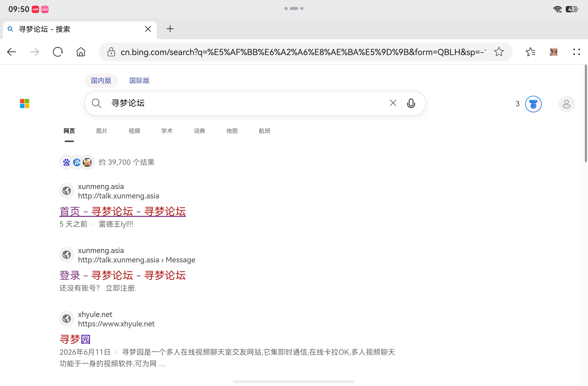Click the globe icon for Message result

coord(66,255)
